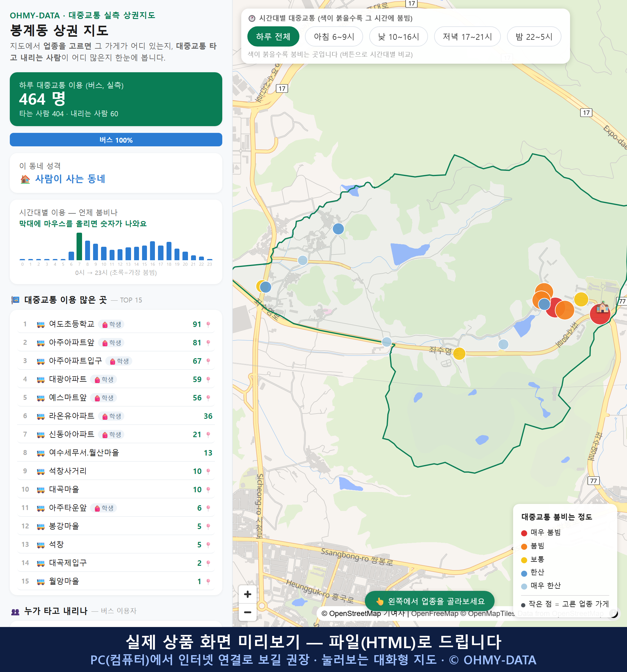This screenshot has height=672, width=627.
Task: Click the large red circle under school marker
Action: pos(600,314)
